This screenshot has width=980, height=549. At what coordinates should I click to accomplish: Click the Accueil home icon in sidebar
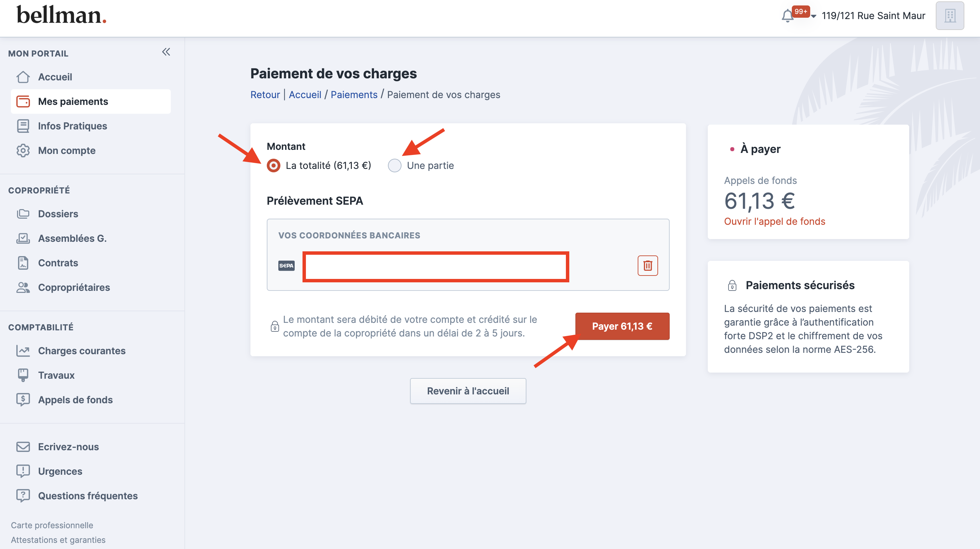[23, 77]
